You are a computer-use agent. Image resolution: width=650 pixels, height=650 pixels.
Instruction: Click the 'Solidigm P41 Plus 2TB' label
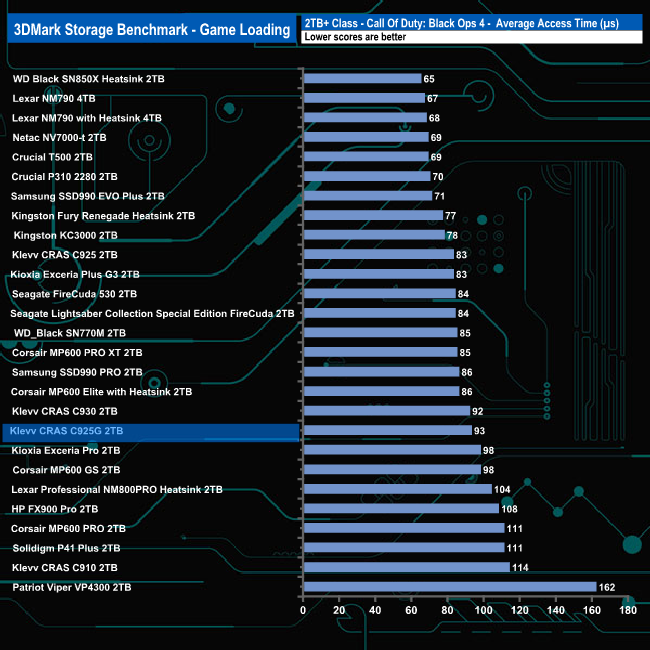(66, 548)
